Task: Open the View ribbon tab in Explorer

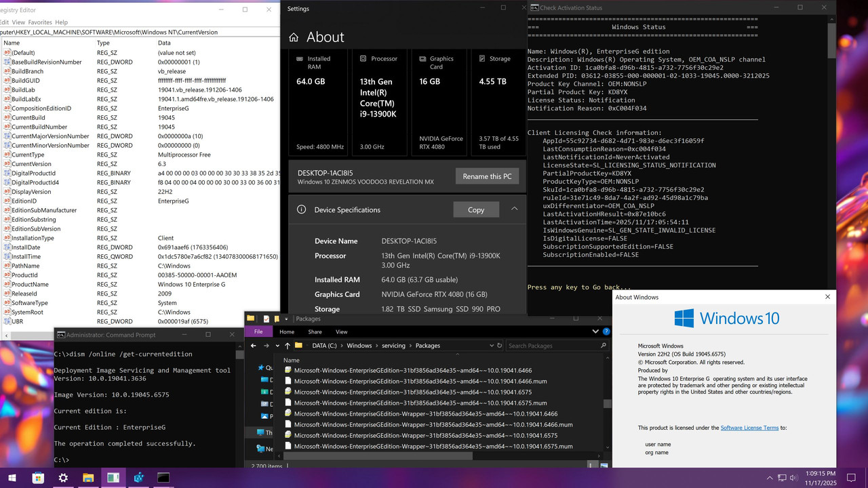Action: (341, 332)
